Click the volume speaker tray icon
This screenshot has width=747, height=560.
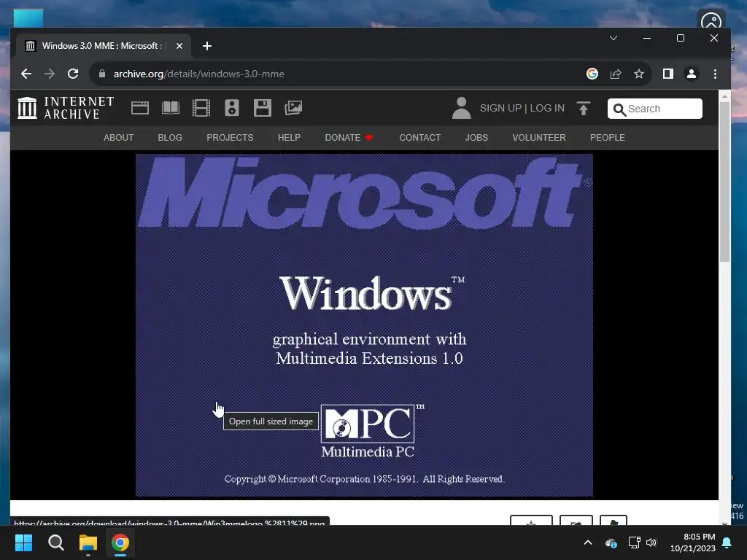coord(651,542)
